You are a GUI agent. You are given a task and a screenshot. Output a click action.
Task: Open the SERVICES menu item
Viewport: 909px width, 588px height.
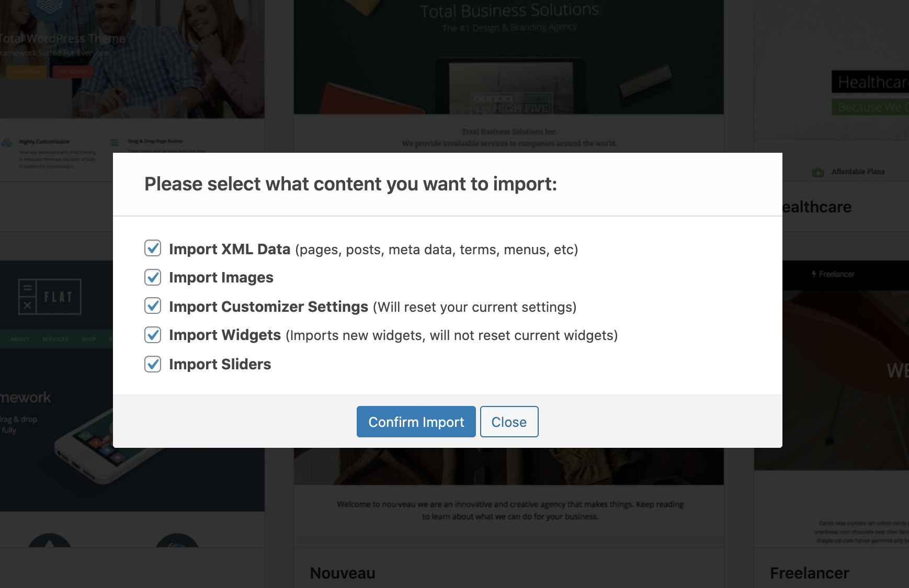click(55, 339)
